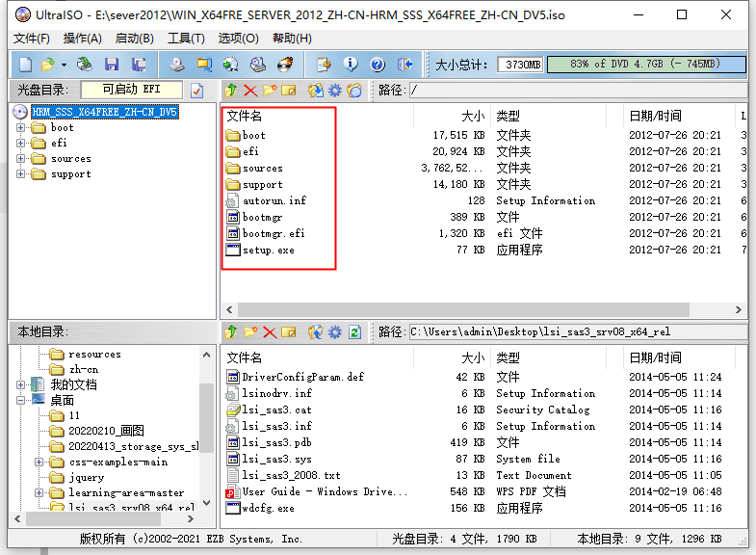Open the 工具(T) menu
The height and width of the screenshot is (555, 756).
(x=186, y=39)
